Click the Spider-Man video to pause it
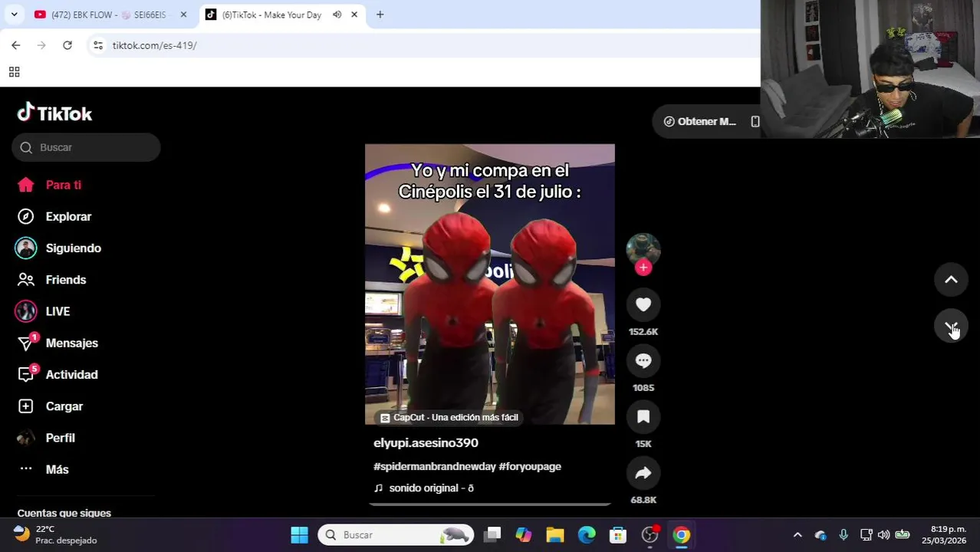This screenshot has width=980, height=552. [x=490, y=284]
